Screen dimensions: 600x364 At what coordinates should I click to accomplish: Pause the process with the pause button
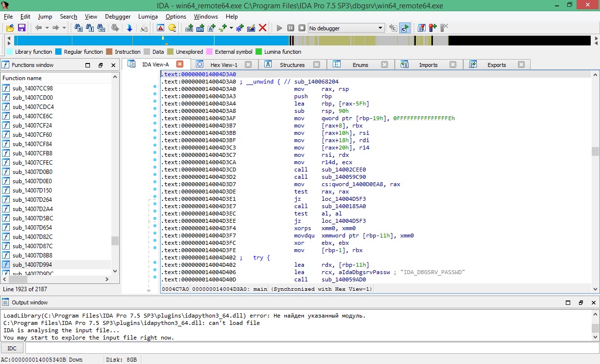click(x=291, y=28)
